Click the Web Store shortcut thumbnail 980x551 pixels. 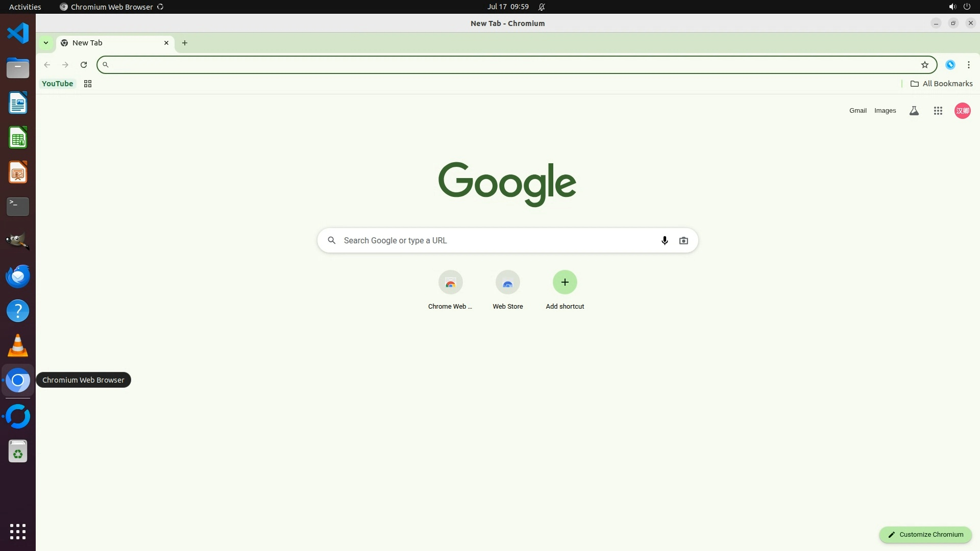(x=507, y=282)
